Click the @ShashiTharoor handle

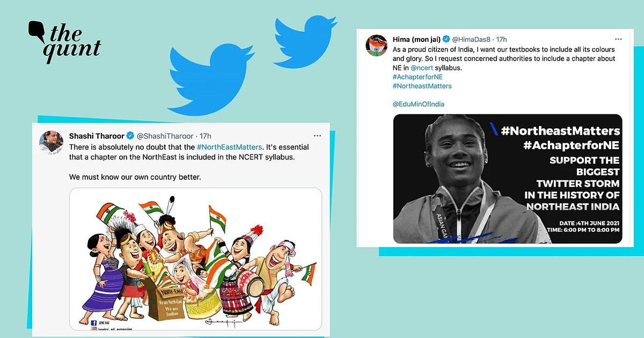click(x=165, y=136)
